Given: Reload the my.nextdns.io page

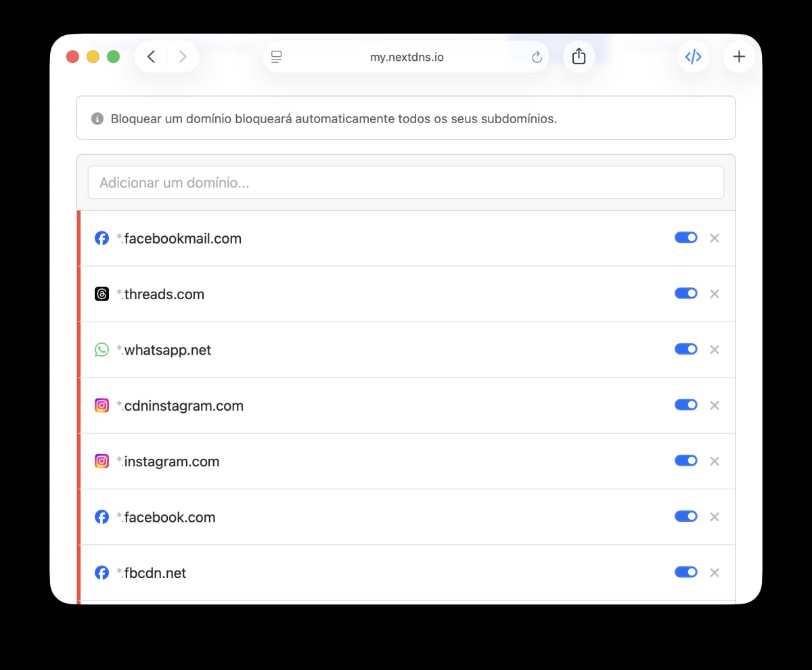Looking at the screenshot, I should pyautogui.click(x=537, y=58).
